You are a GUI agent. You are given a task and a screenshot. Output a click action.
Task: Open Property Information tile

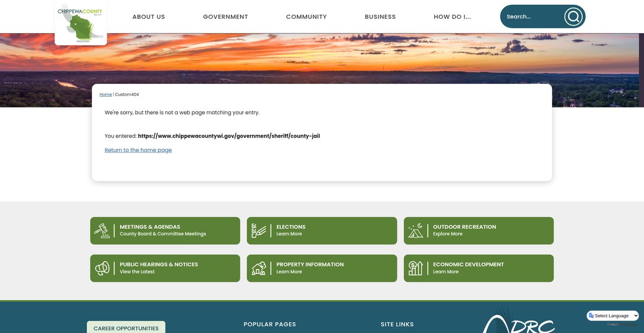[x=322, y=269]
